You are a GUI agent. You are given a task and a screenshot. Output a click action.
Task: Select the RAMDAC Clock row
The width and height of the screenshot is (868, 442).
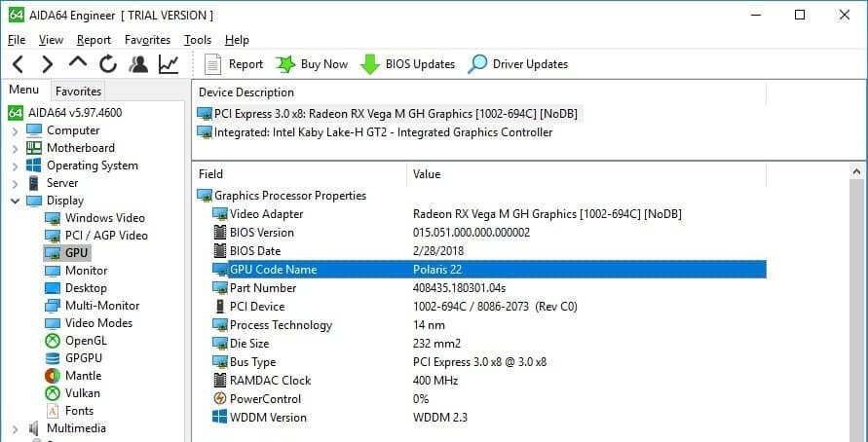point(480,381)
